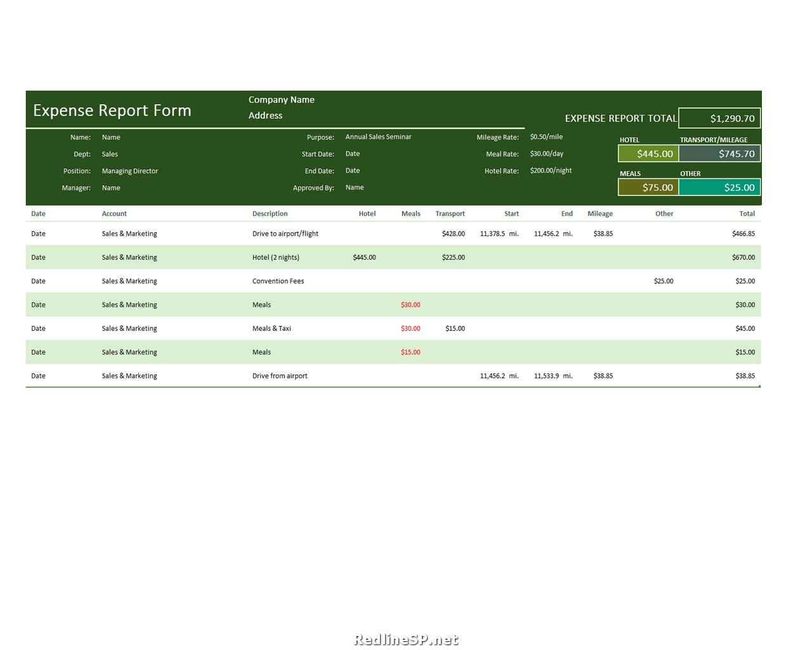Screen dimensions: 812x650
Task: Click the Start Date cell
Action: [x=352, y=154]
